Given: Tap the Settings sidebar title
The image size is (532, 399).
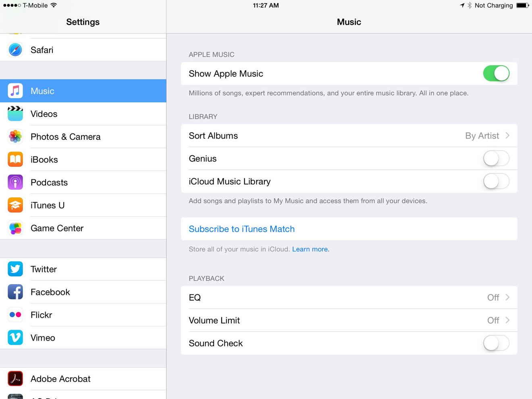Looking at the screenshot, I should (x=83, y=22).
